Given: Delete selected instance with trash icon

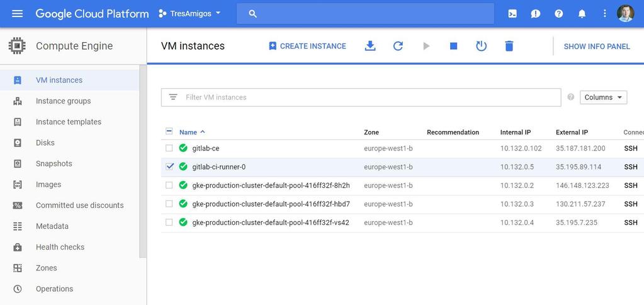Looking at the screenshot, I should click(x=509, y=46).
